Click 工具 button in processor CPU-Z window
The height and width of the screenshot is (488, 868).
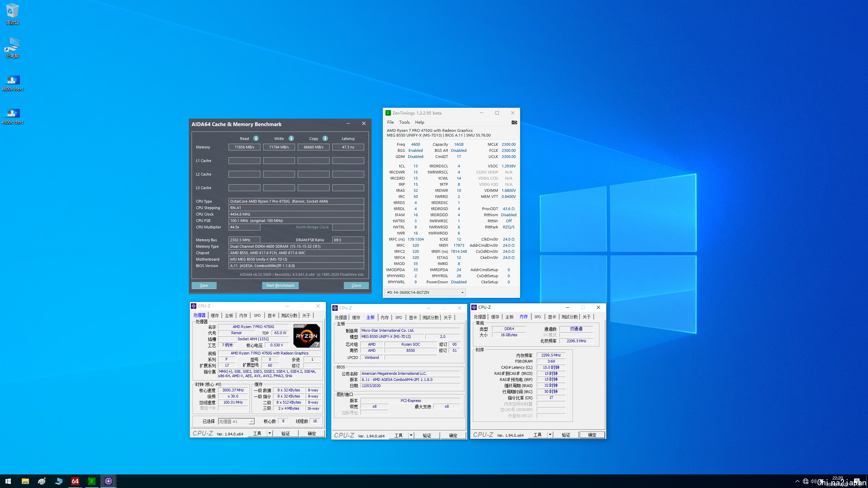pyautogui.click(x=257, y=433)
